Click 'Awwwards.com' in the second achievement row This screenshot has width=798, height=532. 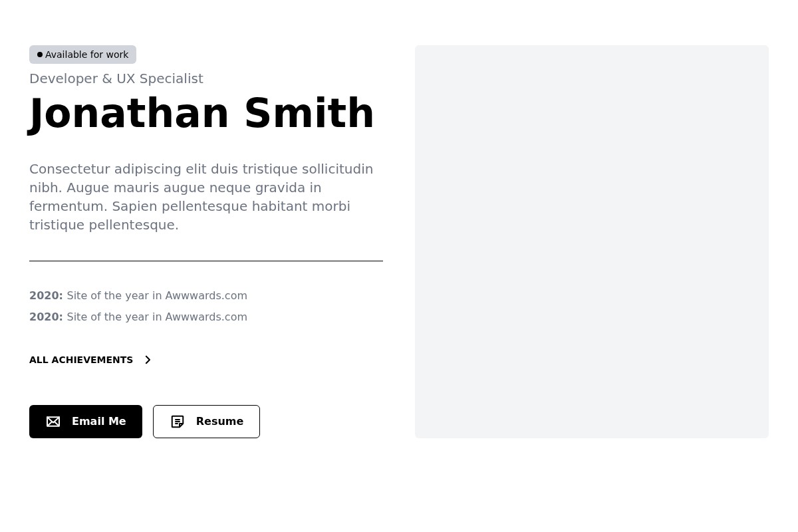pos(206,317)
